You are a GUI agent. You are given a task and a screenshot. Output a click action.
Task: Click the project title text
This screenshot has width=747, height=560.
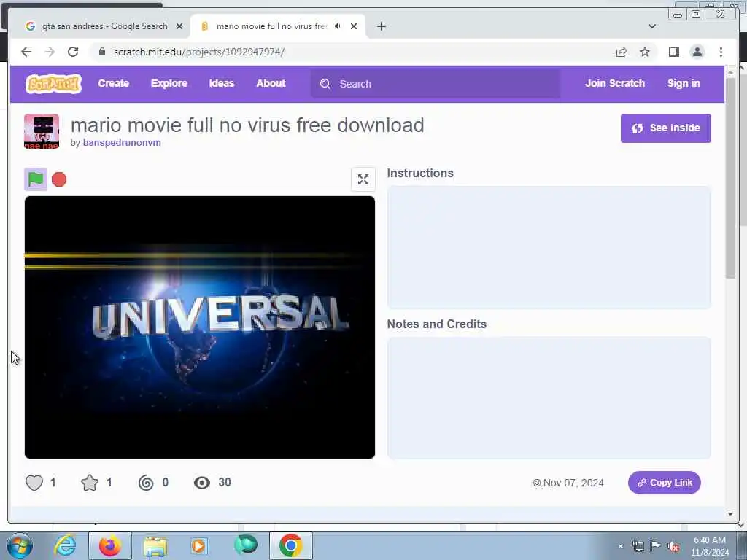pyautogui.click(x=247, y=125)
